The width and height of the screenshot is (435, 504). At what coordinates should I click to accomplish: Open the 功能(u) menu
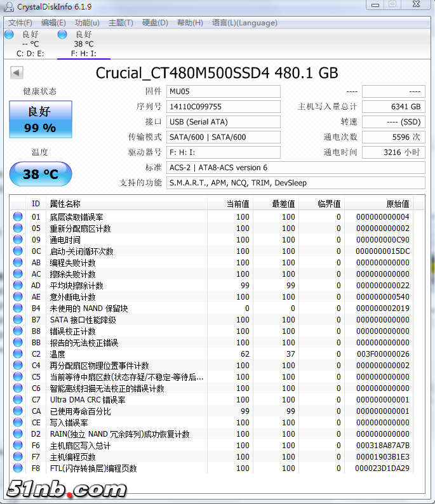pyautogui.click(x=87, y=23)
